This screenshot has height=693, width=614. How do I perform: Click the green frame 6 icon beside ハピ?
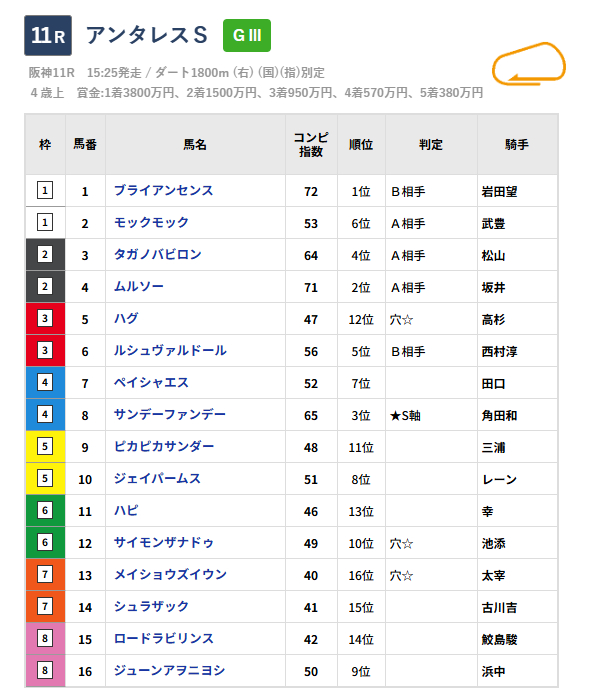point(45,510)
